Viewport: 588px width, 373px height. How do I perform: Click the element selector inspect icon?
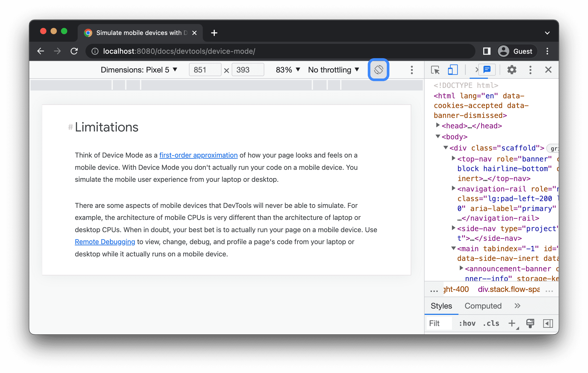(x=435, y=70)
